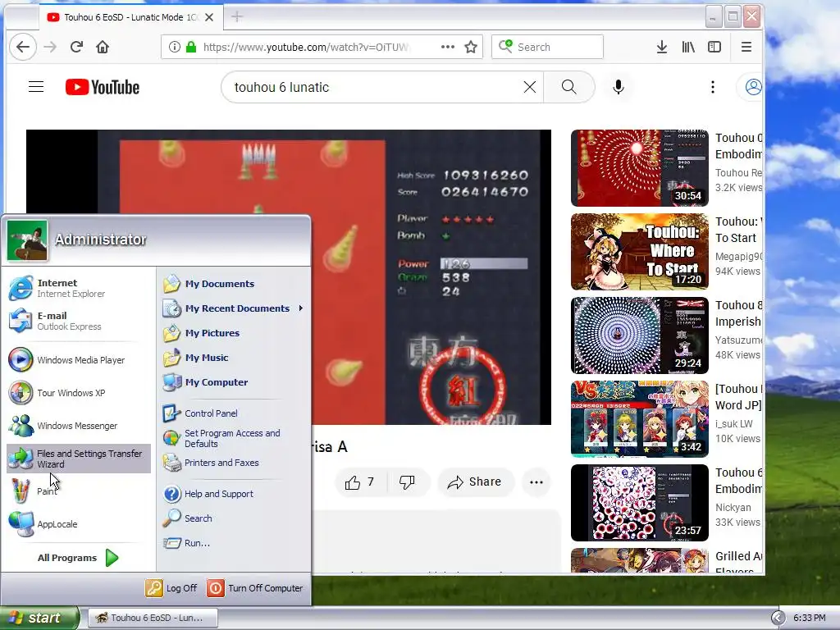
Task: Expand All Programs list
Action: (78, 558)
